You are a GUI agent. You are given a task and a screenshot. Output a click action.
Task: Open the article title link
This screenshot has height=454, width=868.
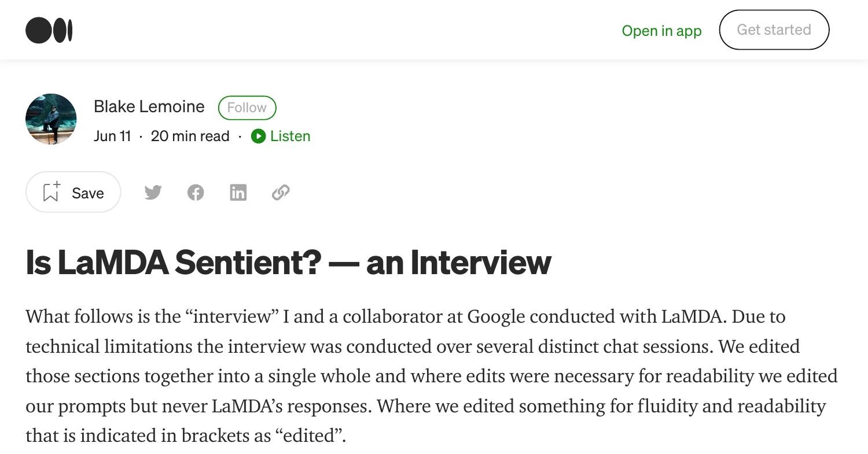pyautogui.click(x=288, y=262)
